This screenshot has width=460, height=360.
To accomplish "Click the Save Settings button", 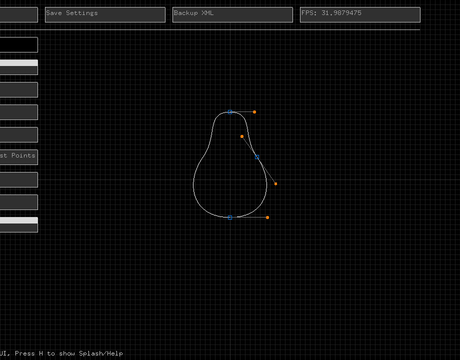I will 105,15.
